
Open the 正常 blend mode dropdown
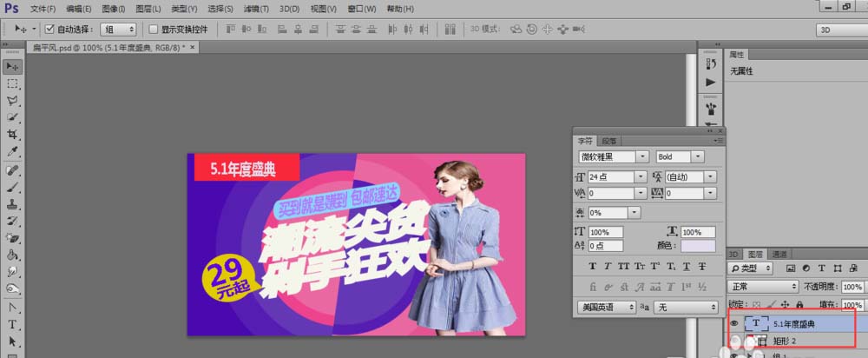click(x=763, y=287)
